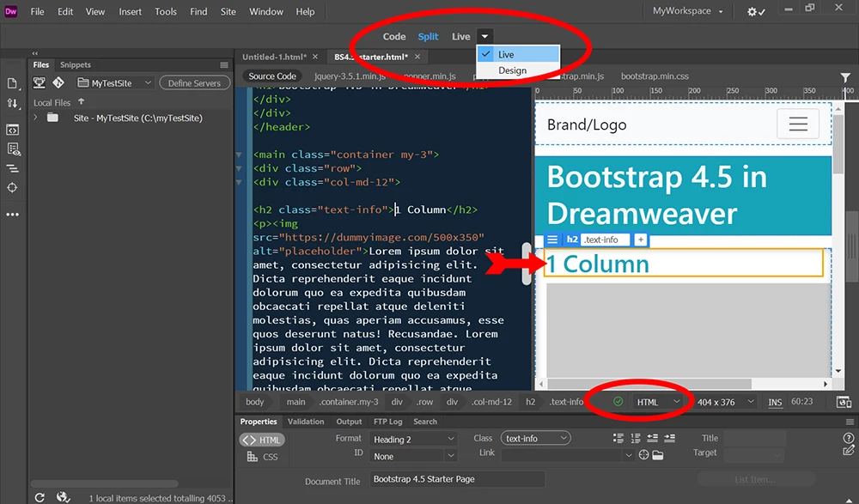859x504 pixels.
Task: Apply unordered list formatting icon
Action: pyautogui.click(x=618, y=438)
